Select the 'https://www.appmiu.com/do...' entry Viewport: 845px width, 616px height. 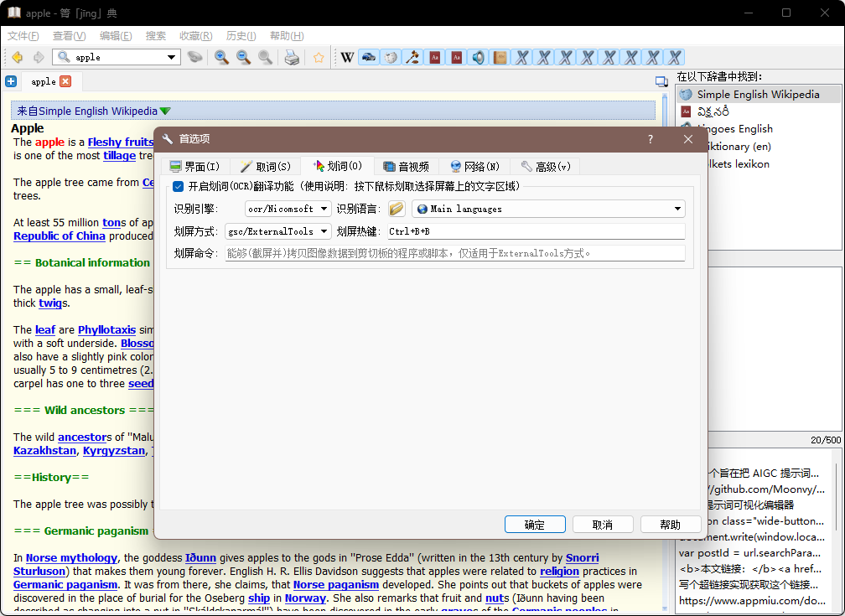[x=752, y=600]
